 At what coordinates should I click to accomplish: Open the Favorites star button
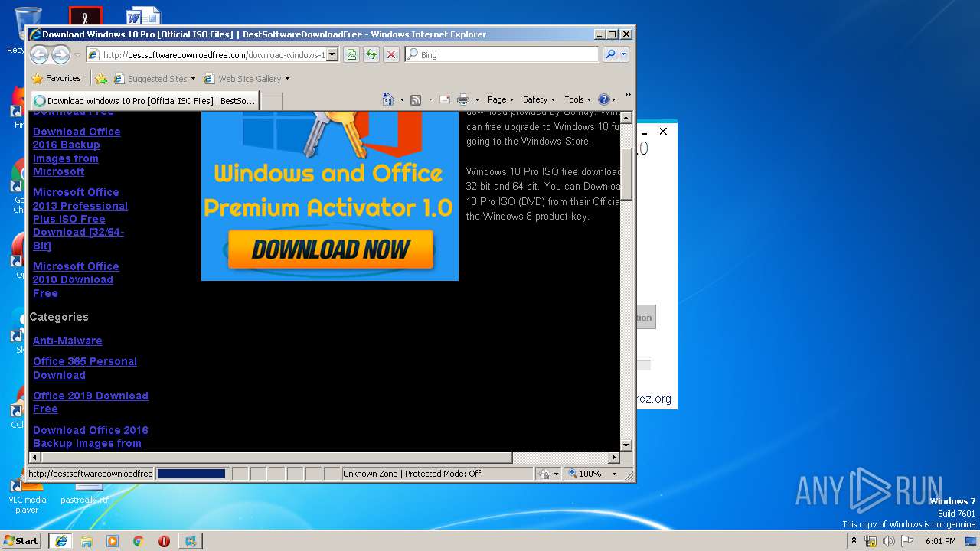[x=56, y=78]
